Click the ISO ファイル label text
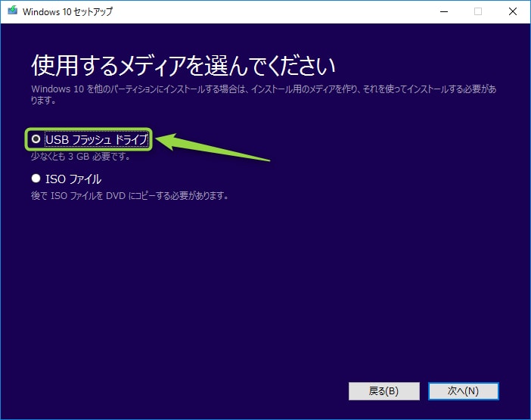531x420 pixels. 73,179
